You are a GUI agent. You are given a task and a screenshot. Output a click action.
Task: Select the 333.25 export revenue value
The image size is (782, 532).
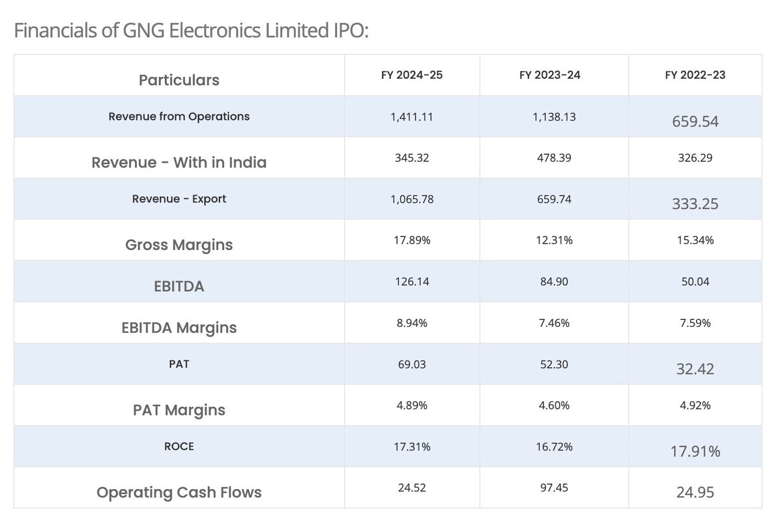point(695,203)
